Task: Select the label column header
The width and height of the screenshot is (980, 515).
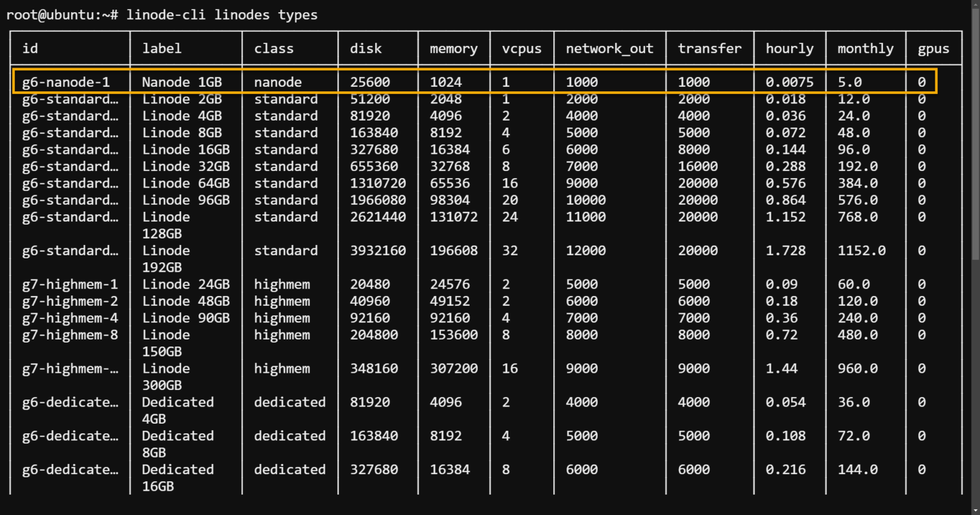Action: click(161, 48)
